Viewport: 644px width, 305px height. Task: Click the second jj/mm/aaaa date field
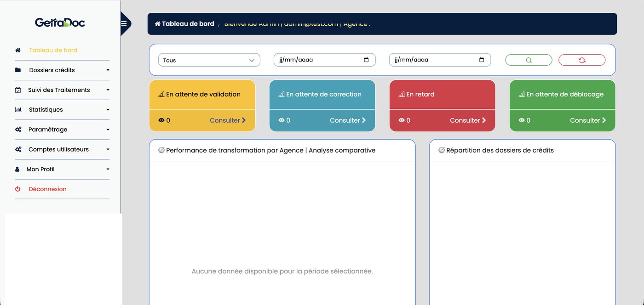coord(440,60)
